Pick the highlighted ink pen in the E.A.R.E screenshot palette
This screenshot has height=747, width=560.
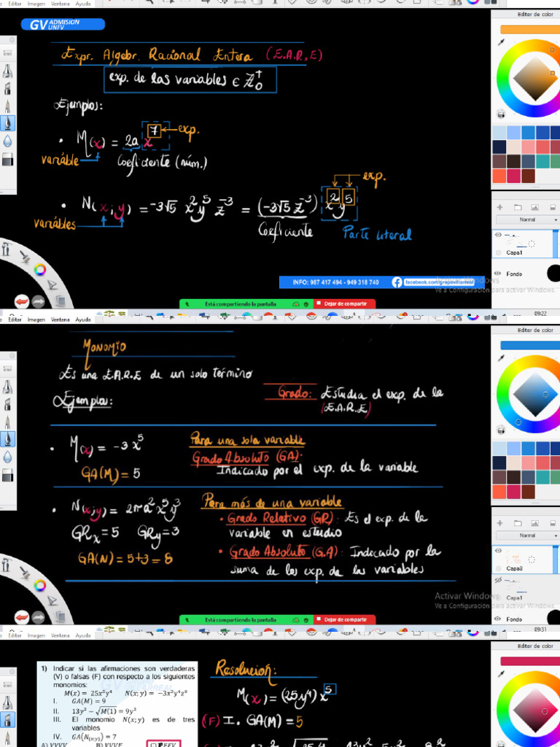(x=7, y=123)
